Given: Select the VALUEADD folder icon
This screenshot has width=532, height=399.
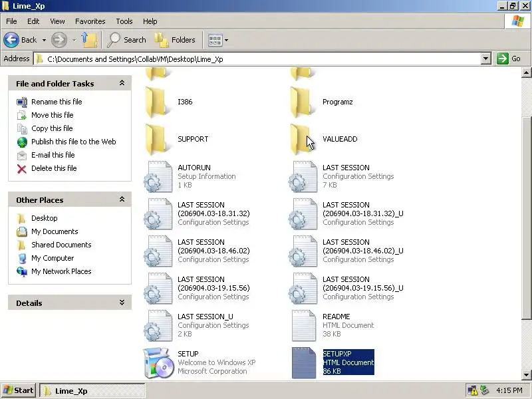Looking at the screenshot, I should click(302, 139).
